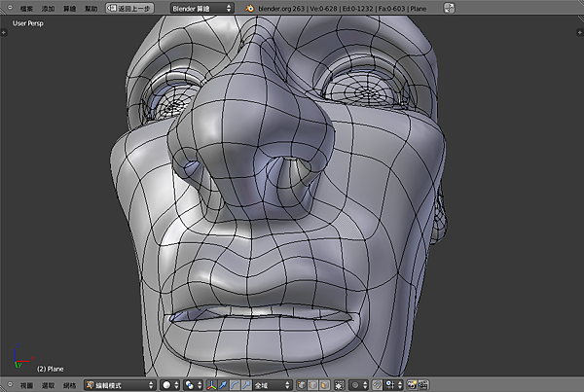Screen dimensions: 584x392
Task: Open the 檔案 menu
Action: tap(25, 7)
